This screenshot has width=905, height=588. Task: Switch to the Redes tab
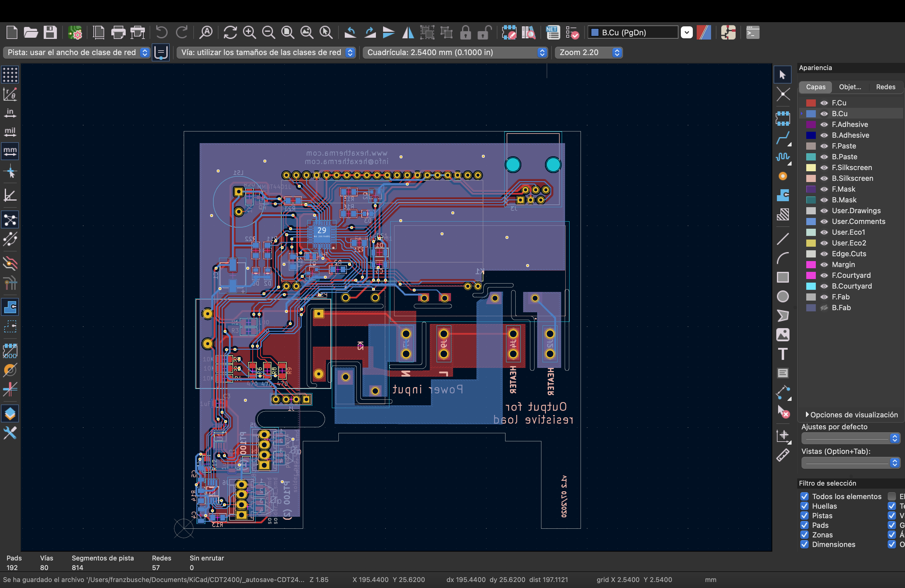pyautogui.click(x=885, y=87)
